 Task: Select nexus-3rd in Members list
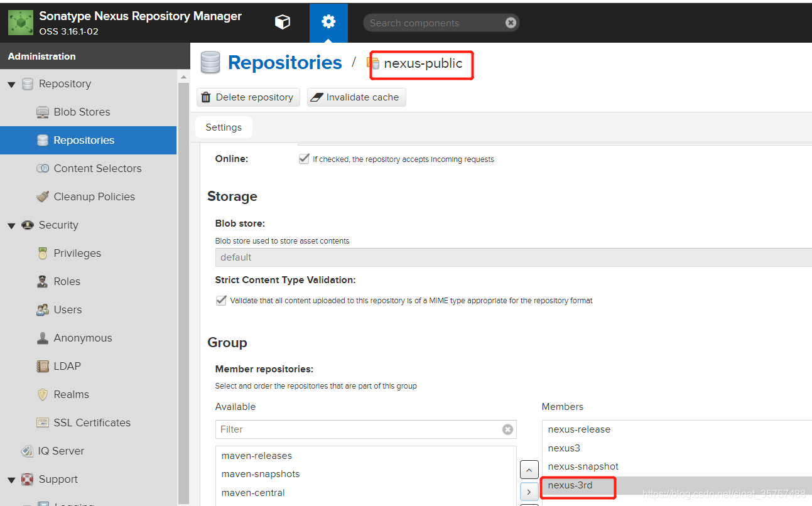click(x=677, y=485)
